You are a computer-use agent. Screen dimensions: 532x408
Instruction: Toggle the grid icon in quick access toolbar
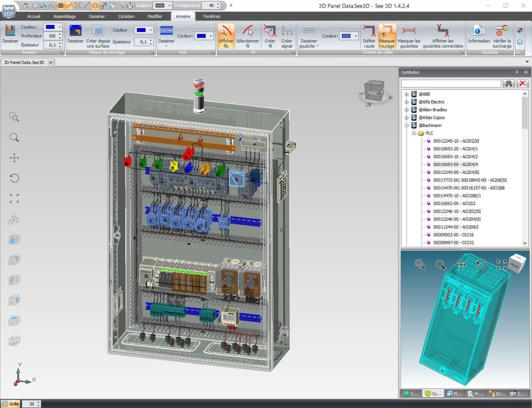click(x=61, y=5)
